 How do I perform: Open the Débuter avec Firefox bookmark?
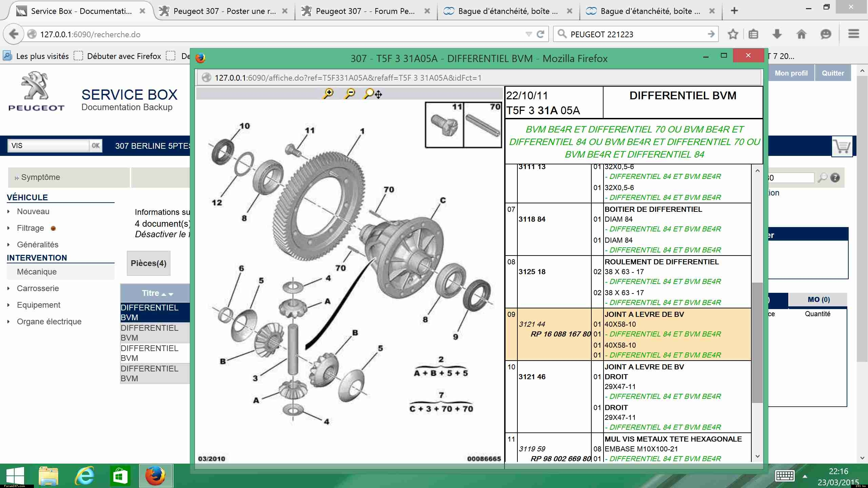point(118,56)
